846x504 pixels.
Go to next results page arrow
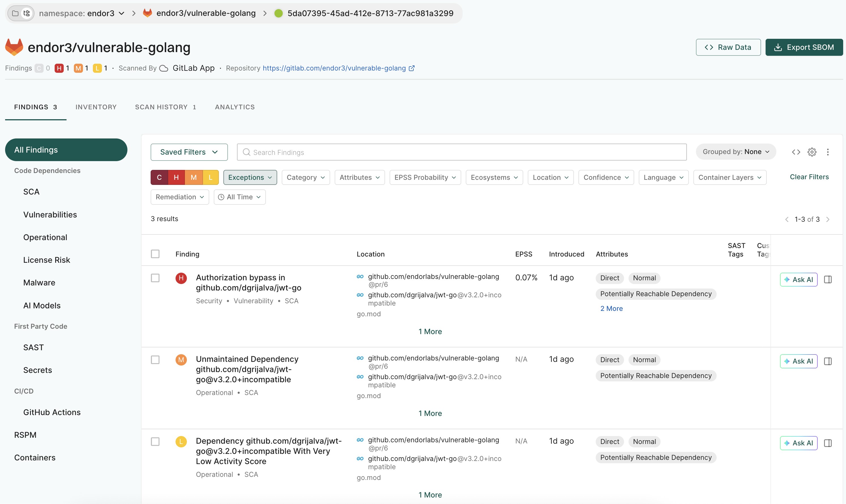(x=828, y=219)
